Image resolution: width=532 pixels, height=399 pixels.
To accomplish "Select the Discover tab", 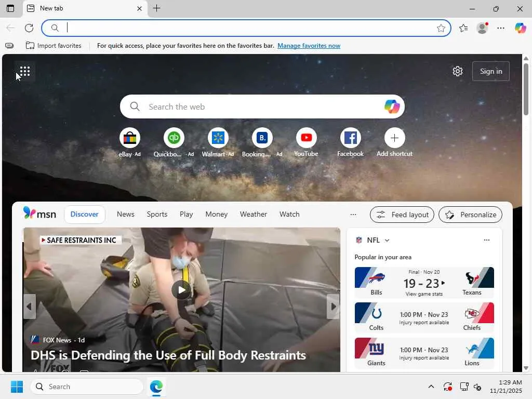I will 85,215.
